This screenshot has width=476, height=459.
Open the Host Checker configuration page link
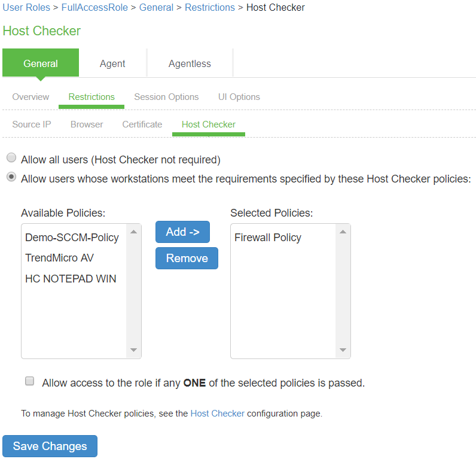click(x=217, y=414)
